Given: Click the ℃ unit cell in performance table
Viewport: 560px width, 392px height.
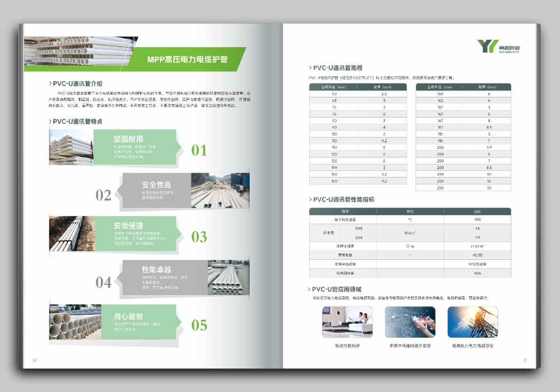Looking at the screenshot, I should point(410,220).
